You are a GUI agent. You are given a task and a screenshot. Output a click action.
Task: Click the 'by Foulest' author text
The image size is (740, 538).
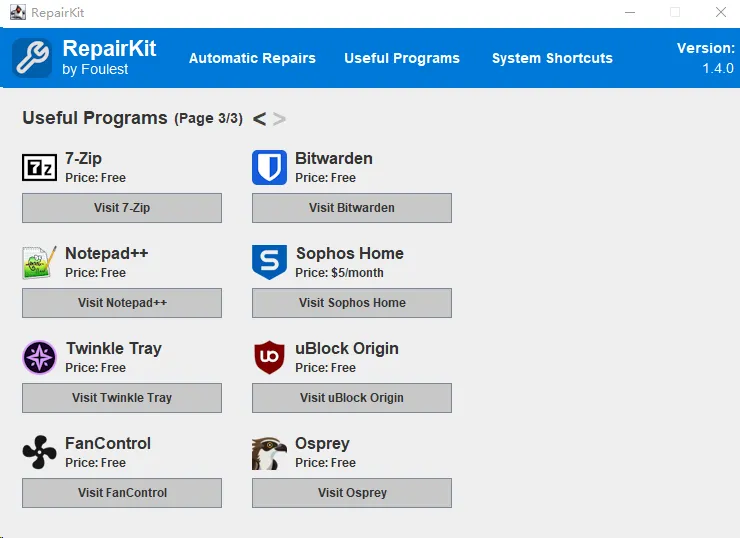point(95,69)
